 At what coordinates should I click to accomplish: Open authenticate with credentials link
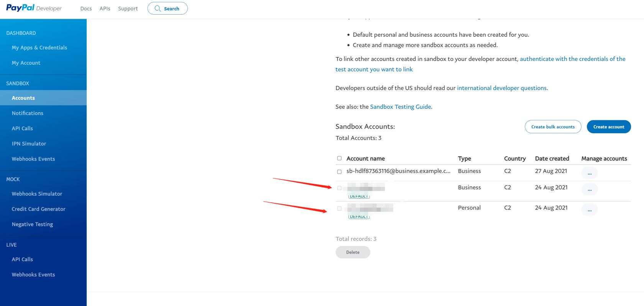480,64
